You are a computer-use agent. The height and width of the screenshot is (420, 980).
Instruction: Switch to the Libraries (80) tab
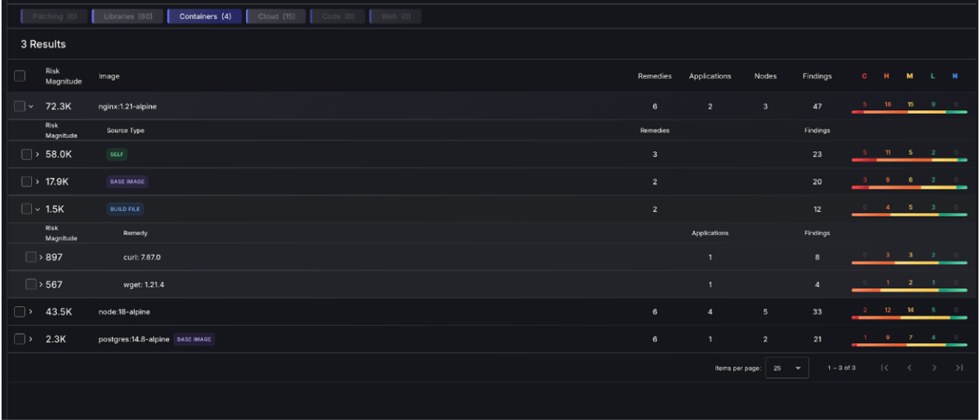127,16
